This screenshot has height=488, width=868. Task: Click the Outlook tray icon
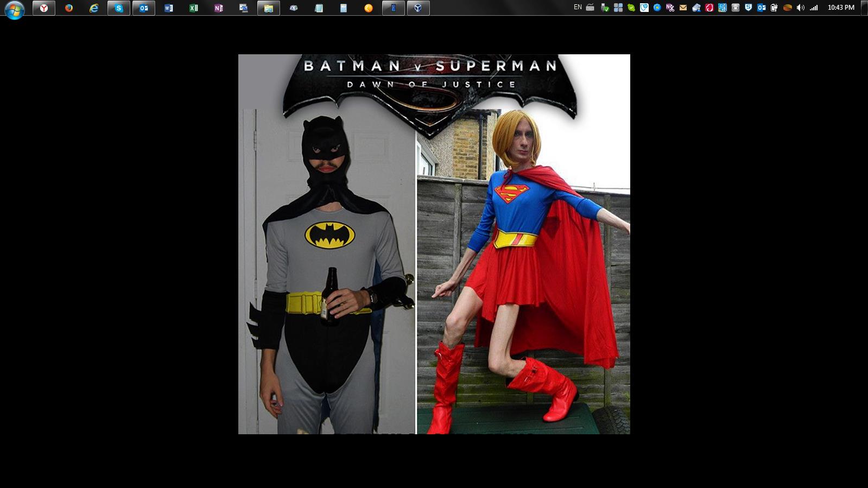coord(762,8)
